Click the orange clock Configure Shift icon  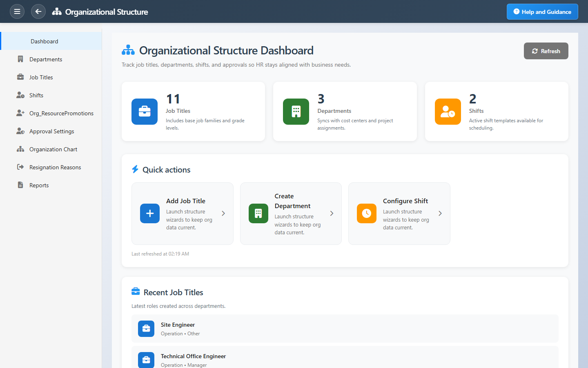(366, 213)
